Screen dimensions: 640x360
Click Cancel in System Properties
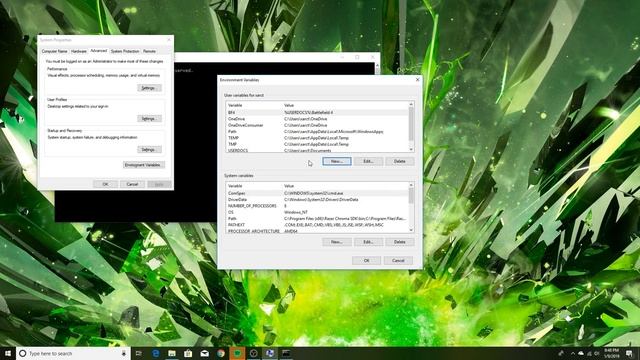click(132, 184)
